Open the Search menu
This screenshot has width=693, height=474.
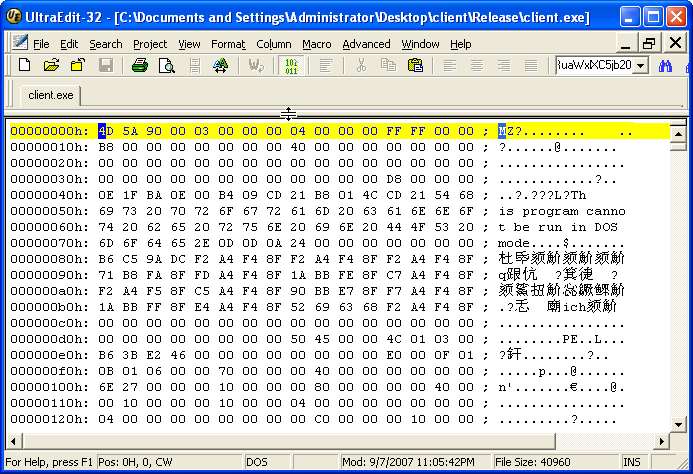click(x=106, y=44)
